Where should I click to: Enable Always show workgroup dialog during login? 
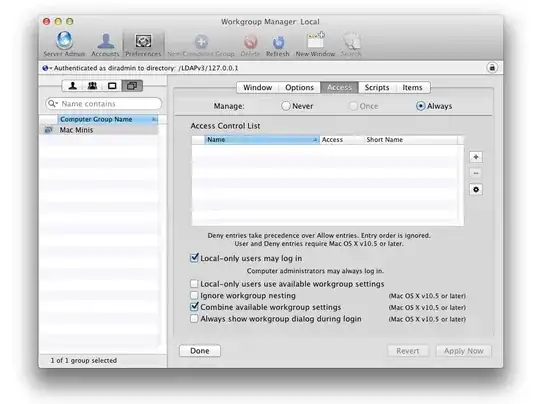pyautogui.click(x=194, y=319)
